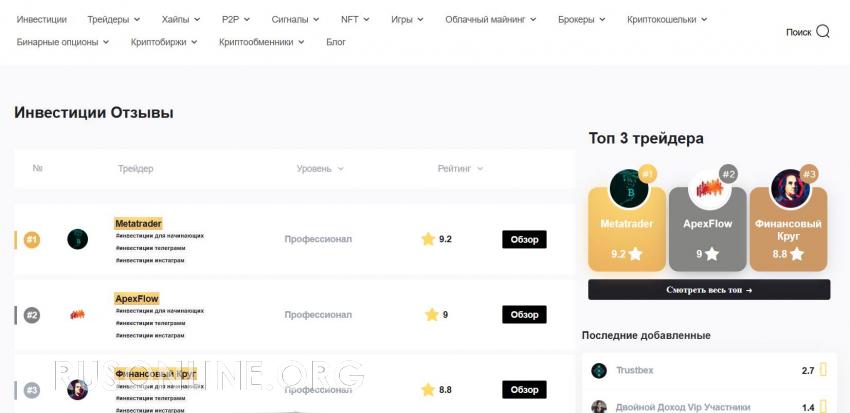
Task: Expand the Сигналы menu
Action: (295, 20)
